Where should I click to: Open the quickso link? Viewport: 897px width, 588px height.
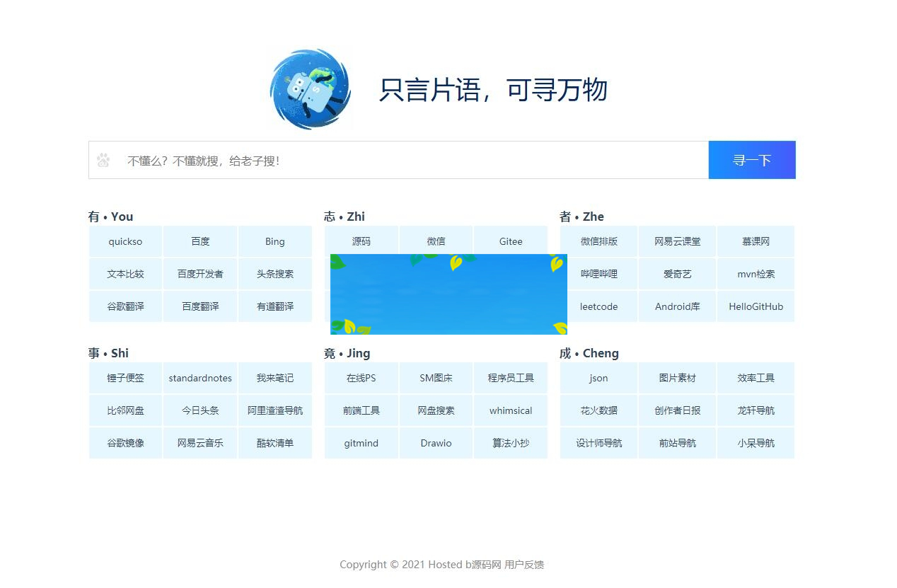[x=125, y=241]
